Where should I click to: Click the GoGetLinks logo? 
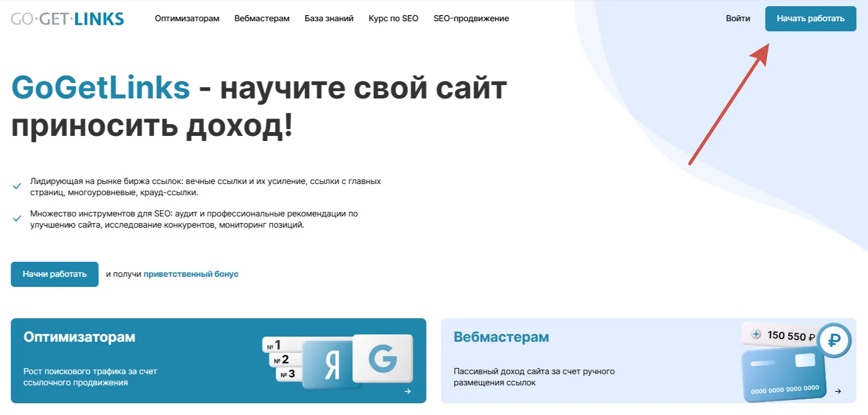point(67,18)
